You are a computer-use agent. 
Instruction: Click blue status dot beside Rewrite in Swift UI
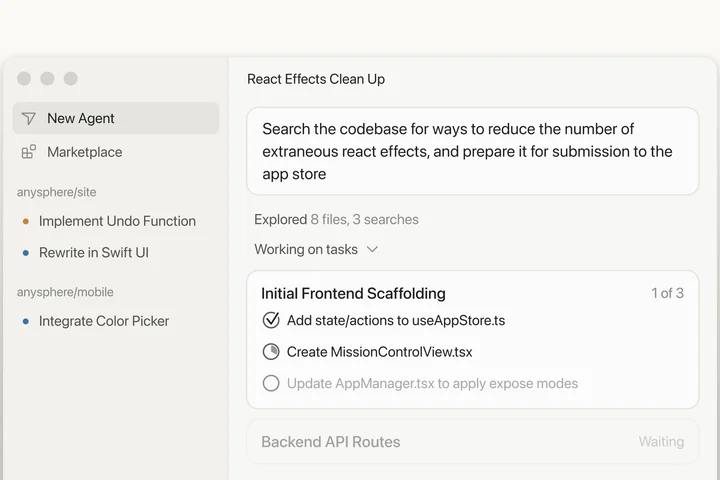(x=26, y=252)
